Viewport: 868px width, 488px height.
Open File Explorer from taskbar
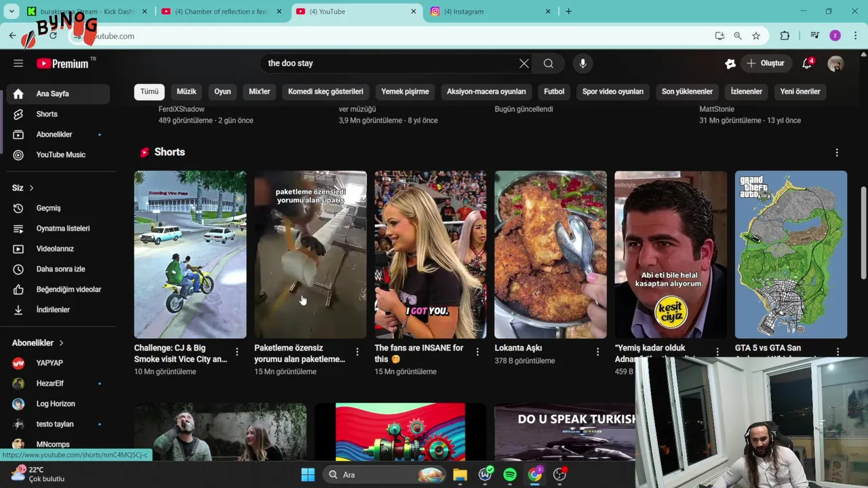(x=460, y=474)
